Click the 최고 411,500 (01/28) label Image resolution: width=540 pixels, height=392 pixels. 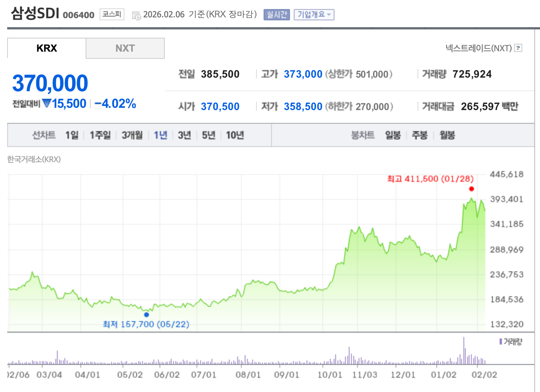tap(430, 179)
